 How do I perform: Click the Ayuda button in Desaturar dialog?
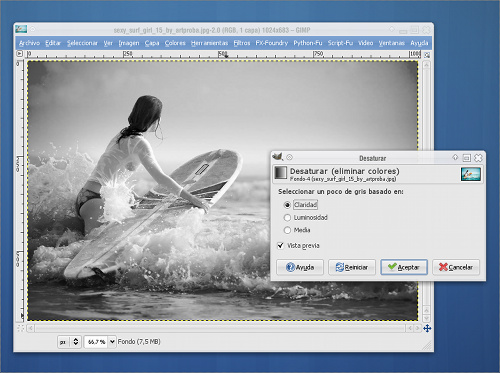[x=300, y=267]
